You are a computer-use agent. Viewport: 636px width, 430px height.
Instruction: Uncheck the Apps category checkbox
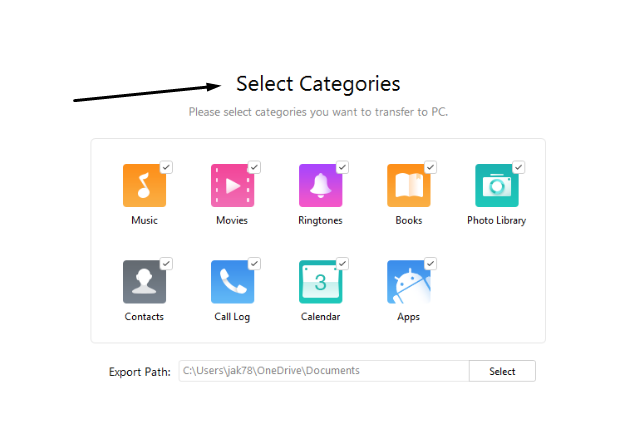(430, 264)
